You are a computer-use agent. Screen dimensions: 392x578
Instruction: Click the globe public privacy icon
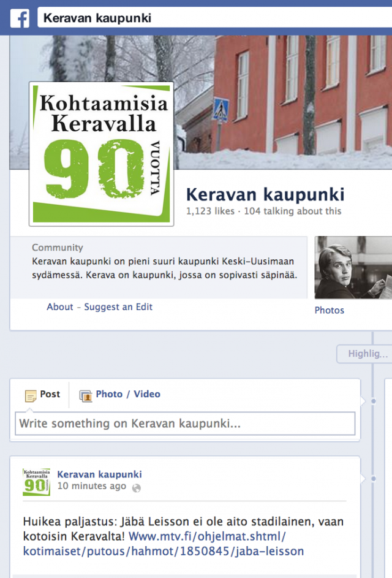[x=137, y=488]
